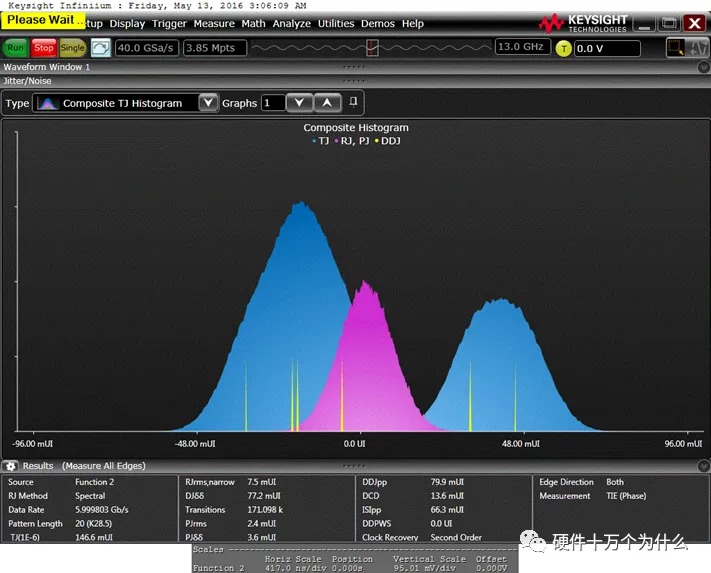Screen dimensions: 711x573
Task: Click the yellow trigger T icon
Action: click(x=564, y=48)
